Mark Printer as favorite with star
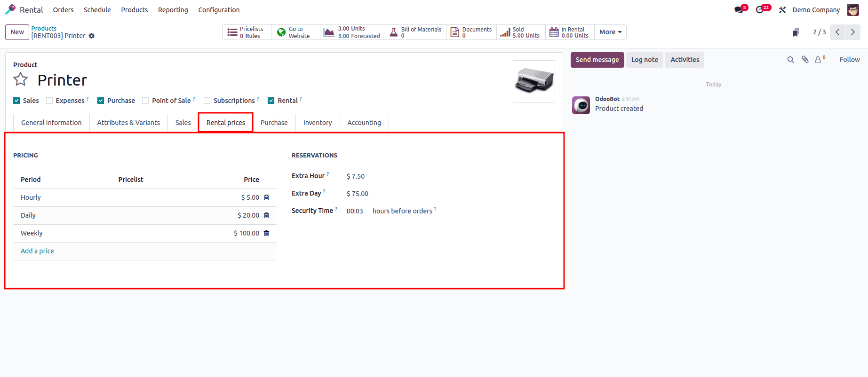The width and height of the screenshot is (868, 377). click(x=21, y=79)
